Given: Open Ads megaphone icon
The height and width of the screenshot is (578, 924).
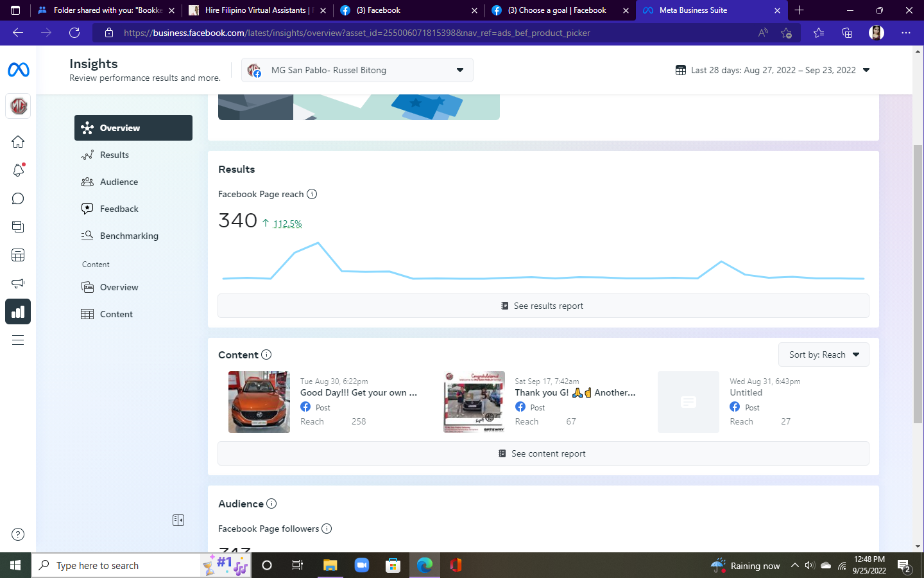Looking at the screenshot, I should [18, 283].
